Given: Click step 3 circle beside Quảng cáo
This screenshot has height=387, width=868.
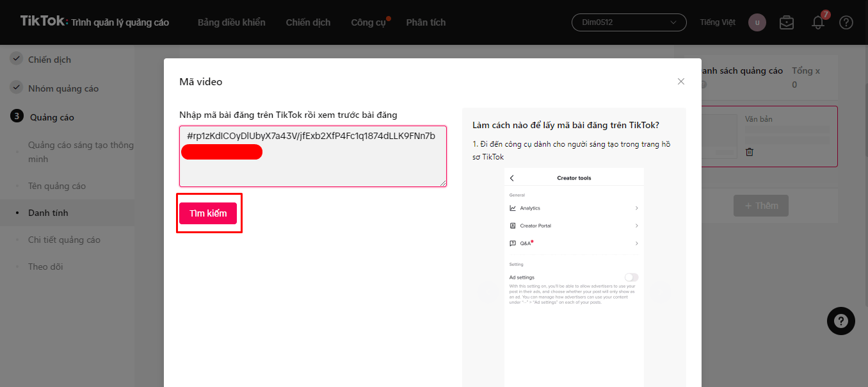Looking at the screenshot, I should coord(17,117).
